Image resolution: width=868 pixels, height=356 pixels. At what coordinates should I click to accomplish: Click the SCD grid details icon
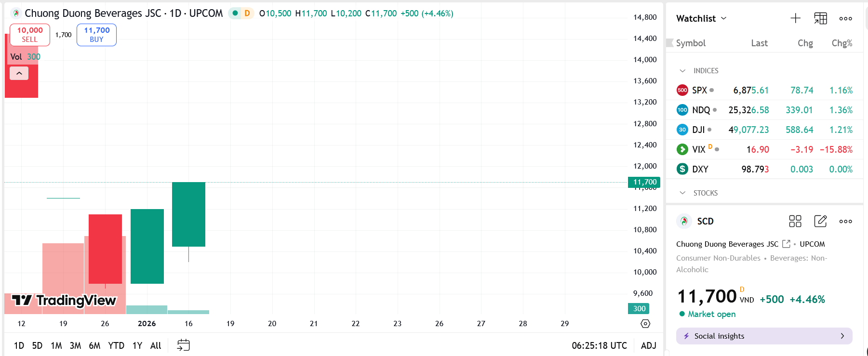point(795,221)
